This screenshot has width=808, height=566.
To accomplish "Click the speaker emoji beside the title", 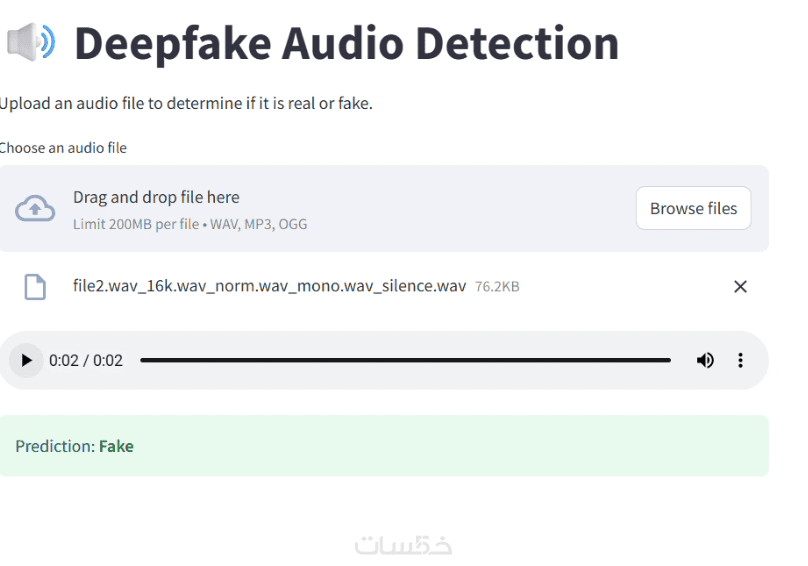I will 30,42.
